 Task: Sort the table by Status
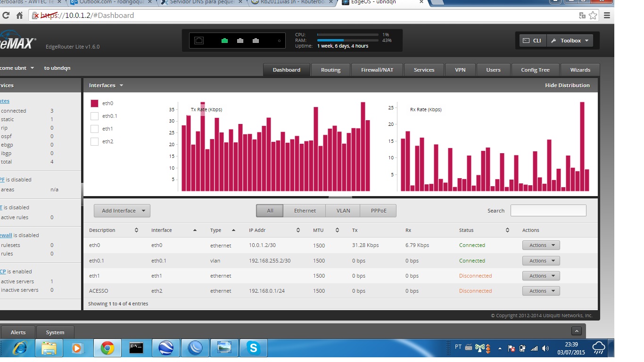point(507,230)
